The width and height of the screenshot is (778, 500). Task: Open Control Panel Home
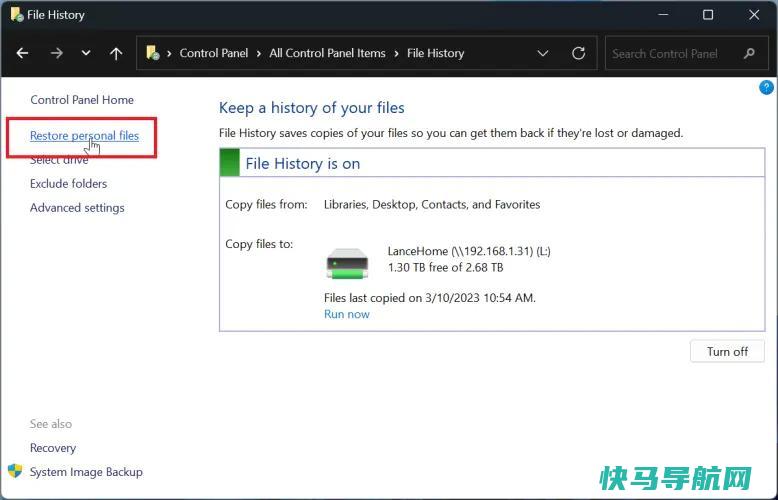[x=82, y=100]
